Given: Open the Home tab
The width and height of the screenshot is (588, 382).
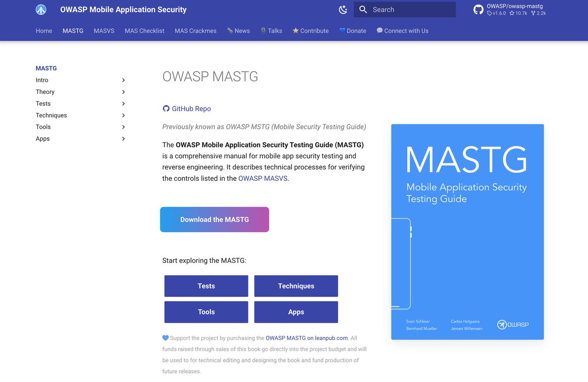Looking at the screenshot, I should coord(44,31).
